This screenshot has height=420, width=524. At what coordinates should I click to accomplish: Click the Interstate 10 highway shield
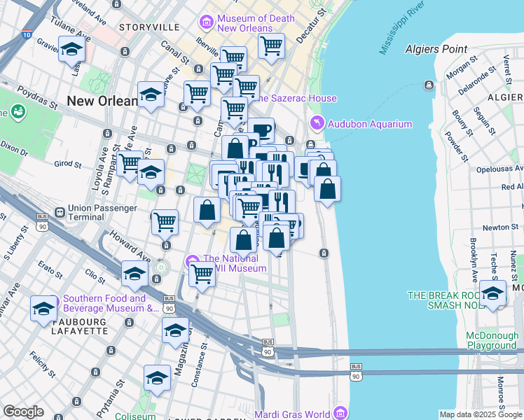[27, 34]
